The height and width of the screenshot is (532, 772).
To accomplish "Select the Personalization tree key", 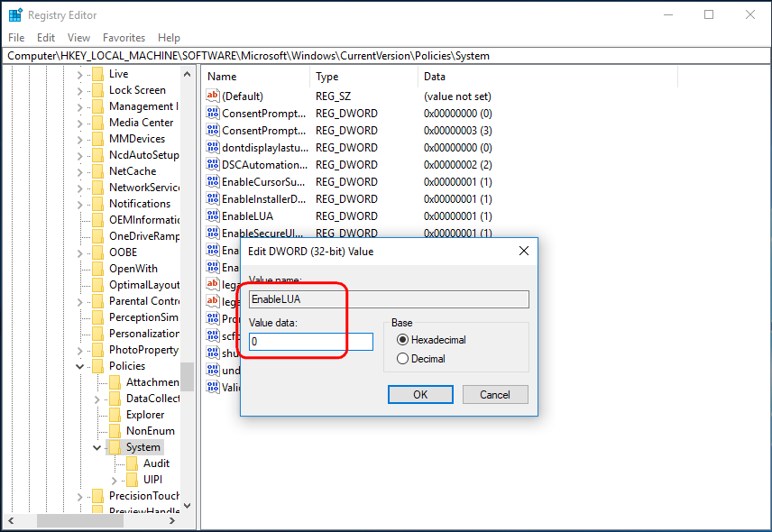I will pos(144,334).
